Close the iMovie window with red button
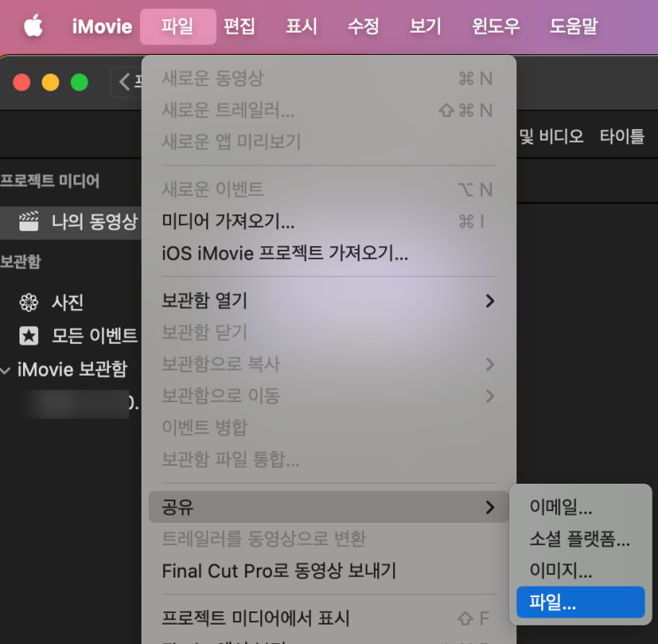658x644 pixels. click(x=21, y=81)
